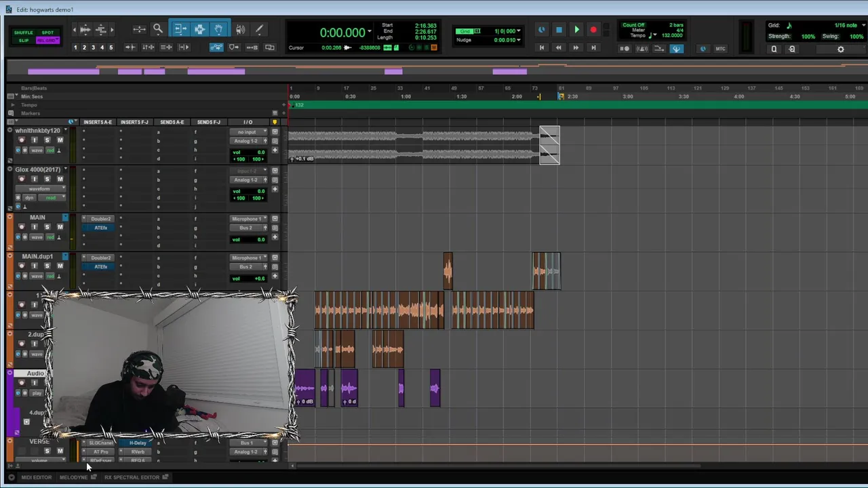Image resolution: width=868 pixels, height=488 pixels.
Task: Open ATEfx insert on MAIN.dup1 track
Action: point(100,267)
